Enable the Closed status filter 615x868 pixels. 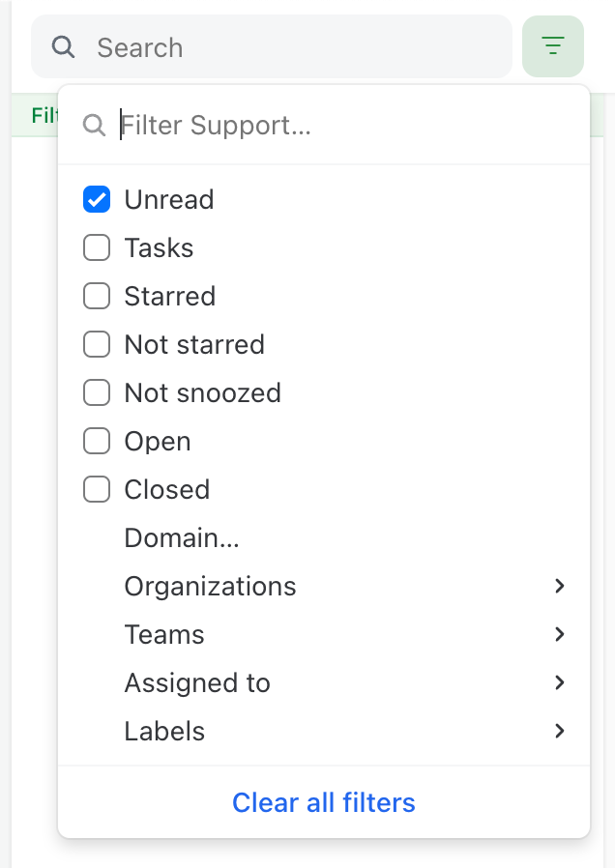pyautogui.click(x=96, y=489)
